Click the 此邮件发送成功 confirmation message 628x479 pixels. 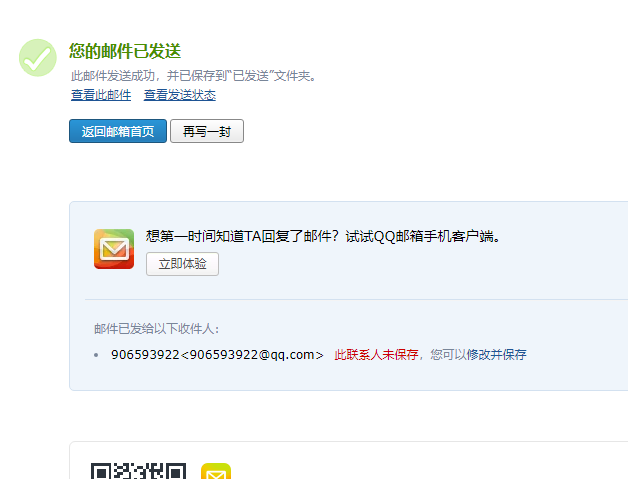coord(193,76)
